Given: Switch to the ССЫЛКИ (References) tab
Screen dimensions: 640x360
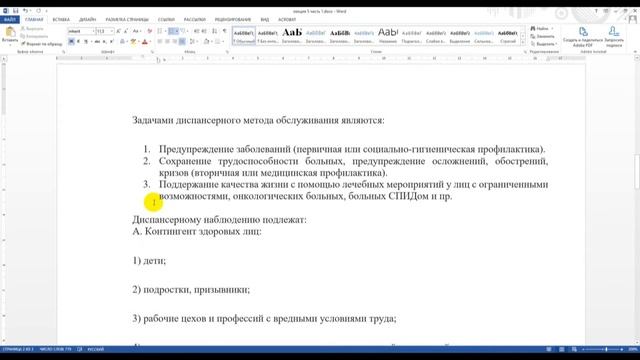Looking at the screenshot, I should [166, 20].
